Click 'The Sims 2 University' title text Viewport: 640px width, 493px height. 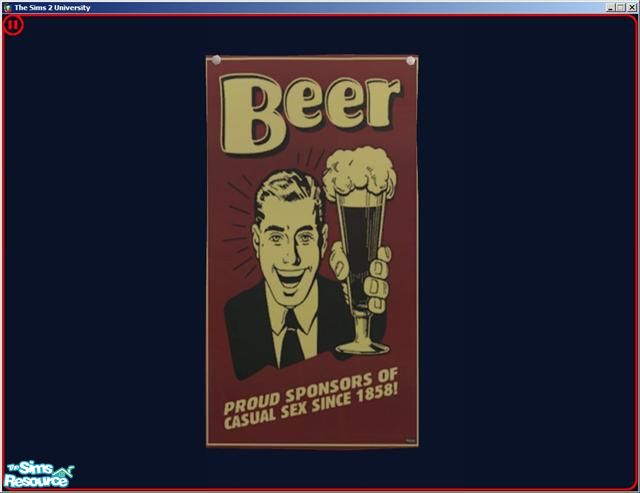pyautogui.click(x=52, y=7)
